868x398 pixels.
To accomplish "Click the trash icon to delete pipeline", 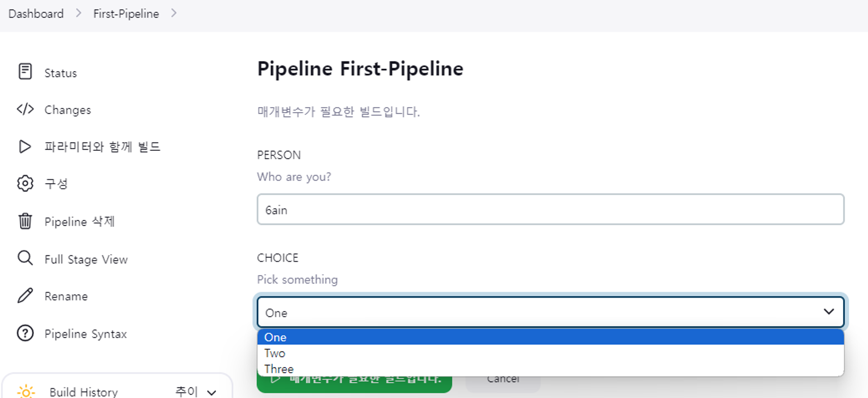I will [25, 221].
